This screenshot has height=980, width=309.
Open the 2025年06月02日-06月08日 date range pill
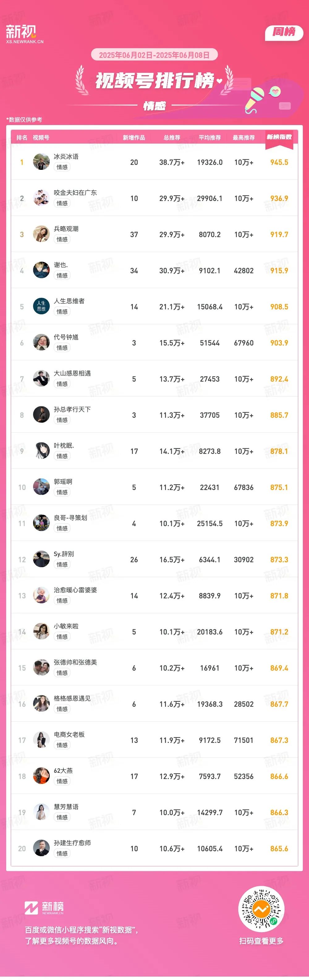click(154, 55)
